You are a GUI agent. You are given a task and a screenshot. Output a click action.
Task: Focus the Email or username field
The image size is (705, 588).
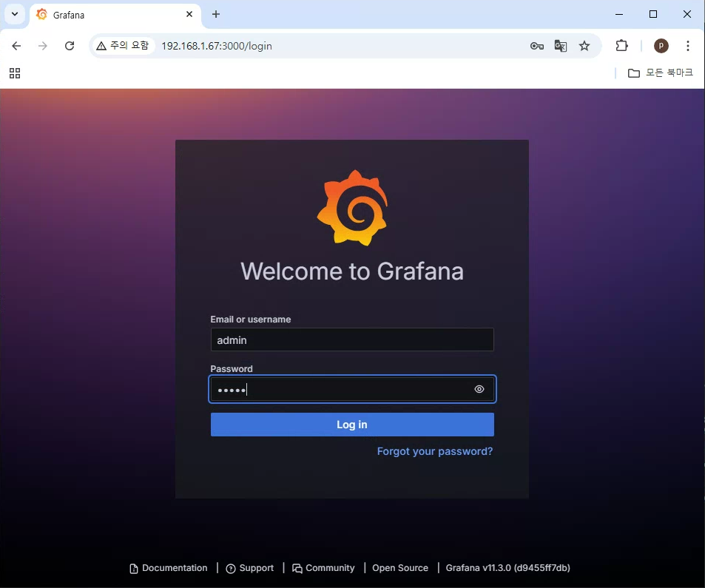(x=352, y=339)
